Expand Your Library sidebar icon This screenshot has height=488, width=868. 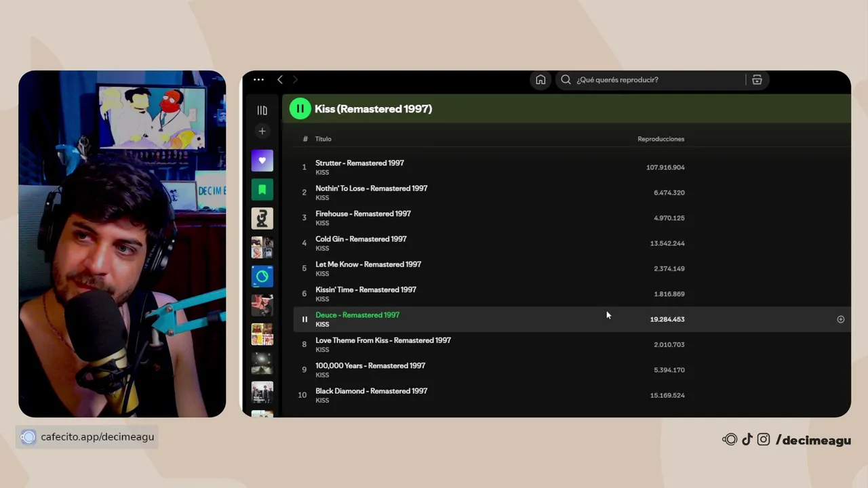[262, 110]
